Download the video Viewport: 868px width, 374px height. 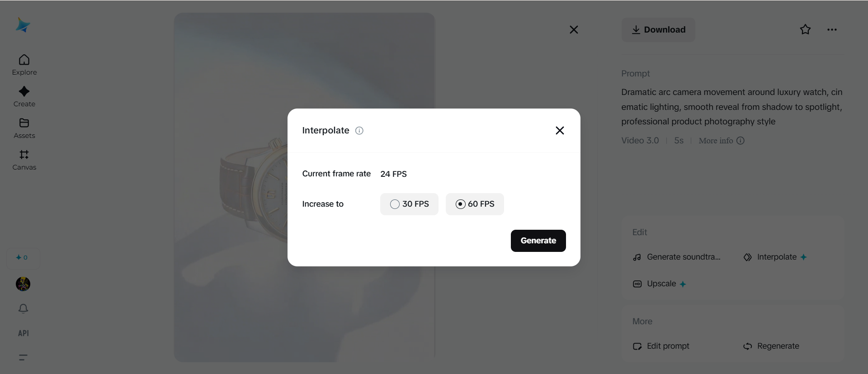pos(658,30)
